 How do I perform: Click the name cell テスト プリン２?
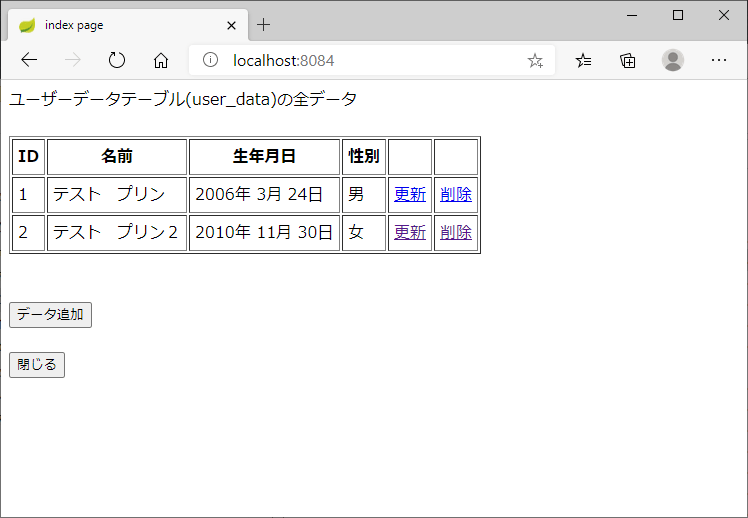click(117, 233)
